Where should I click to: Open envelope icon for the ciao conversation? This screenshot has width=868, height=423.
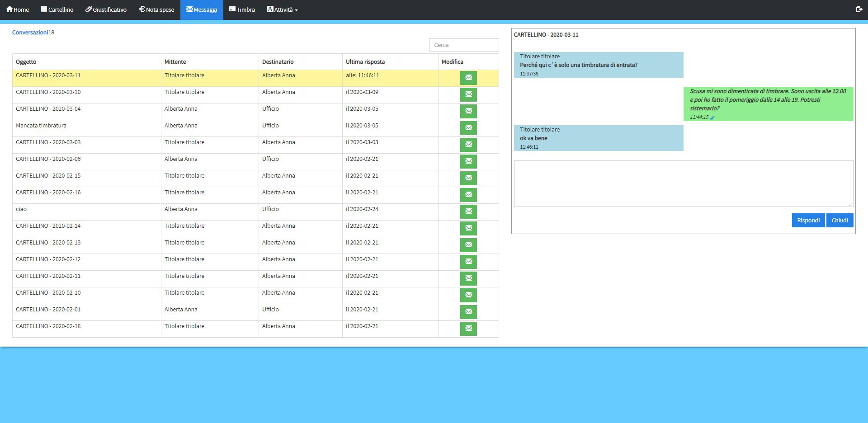[x=468, y=211]
